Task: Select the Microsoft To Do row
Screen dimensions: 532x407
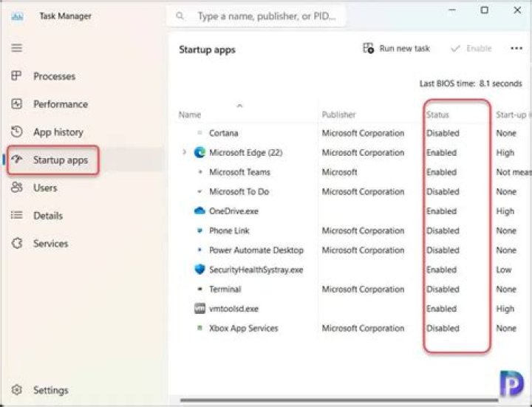Action: coord(353,191)
